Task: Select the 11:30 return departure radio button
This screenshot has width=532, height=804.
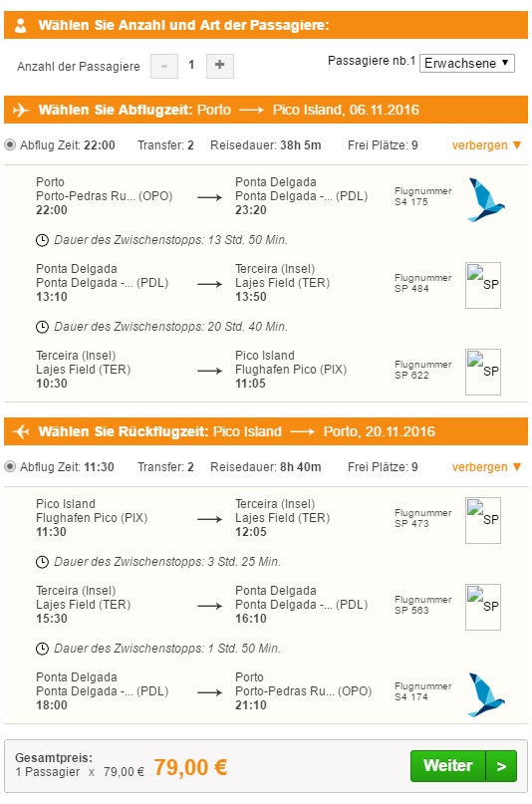Action: [x=10, y=467]
